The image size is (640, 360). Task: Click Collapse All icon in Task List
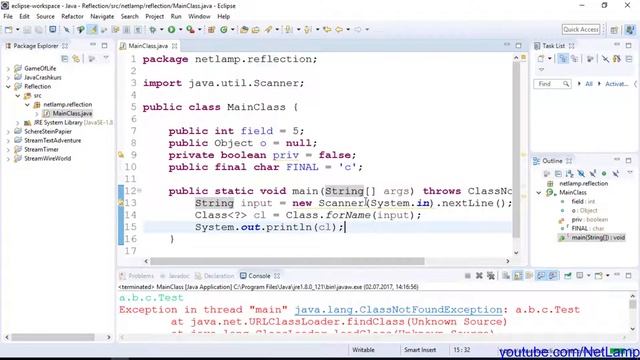pyautogui.click(x=629, y=59)
